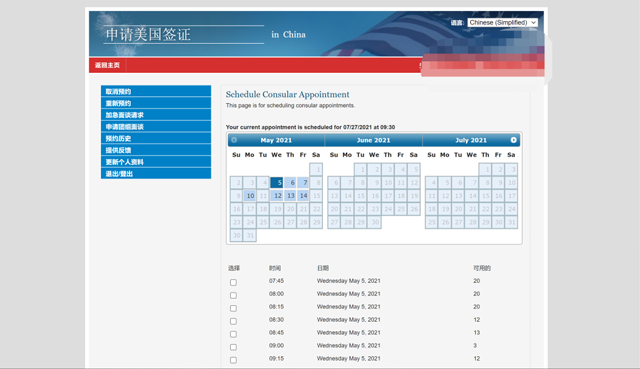Click 退出/登出 to log out
Viewport: 640px width, 369px height.
coord(156,173)
